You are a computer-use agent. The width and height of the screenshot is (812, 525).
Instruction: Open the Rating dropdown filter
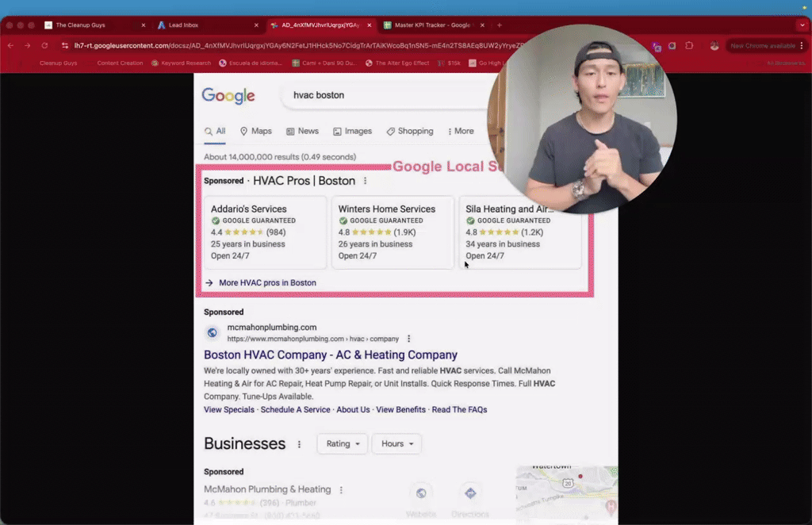pos(342,443)
